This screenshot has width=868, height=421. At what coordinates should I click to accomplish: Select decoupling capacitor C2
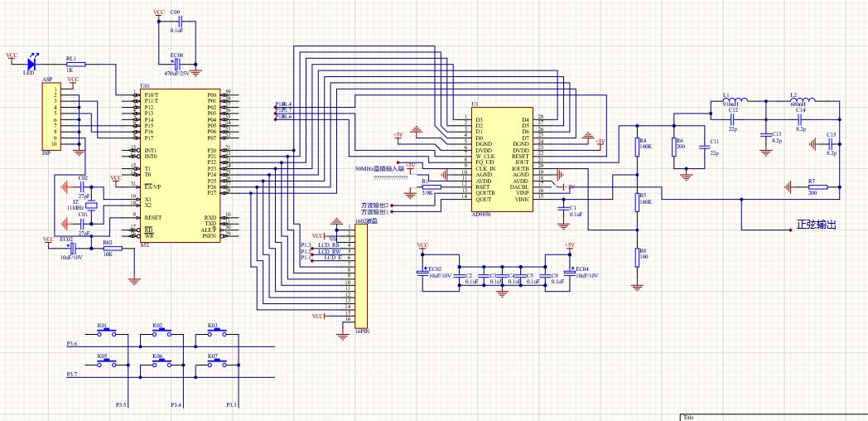click(x=460, y=276)
